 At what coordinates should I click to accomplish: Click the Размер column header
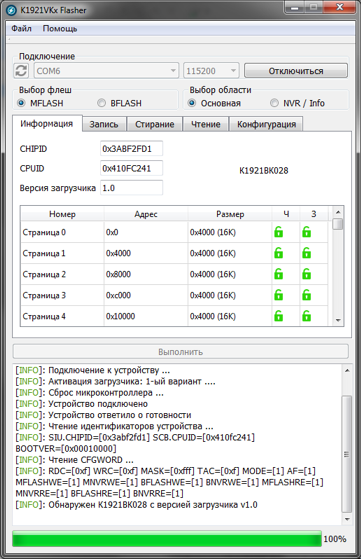point(230,214)
